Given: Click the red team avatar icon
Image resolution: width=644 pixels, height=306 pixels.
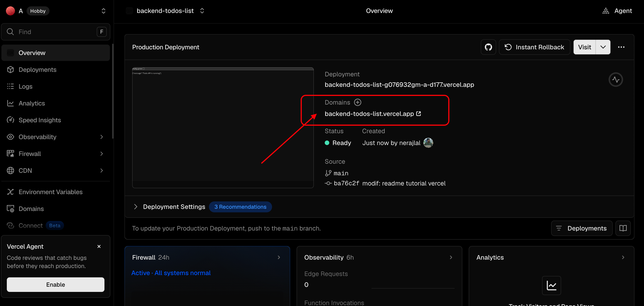Looking at the screenshot, I should tap(10, 11).
